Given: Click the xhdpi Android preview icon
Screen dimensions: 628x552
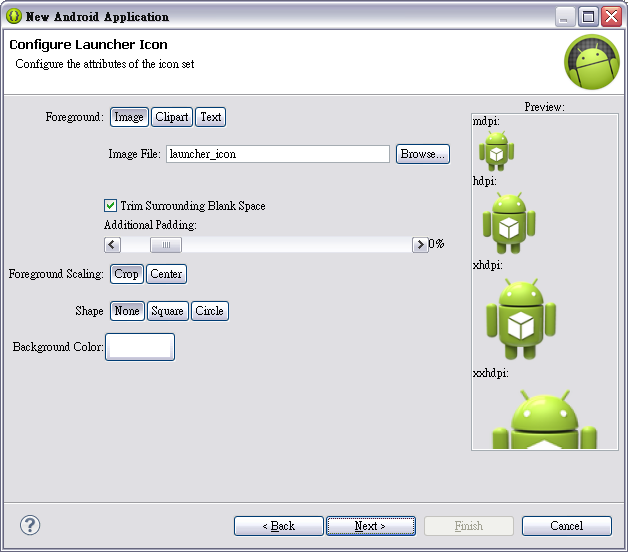Looking at the screenshot, I should pos(521,319).
